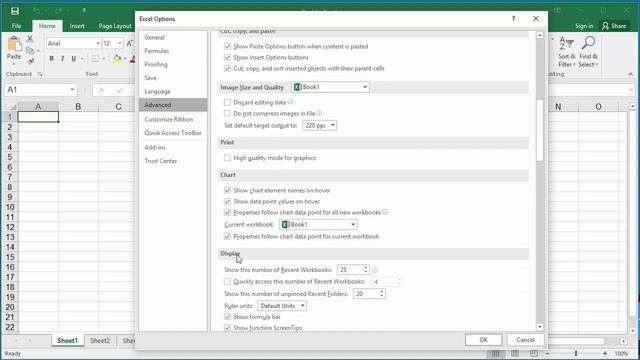Click info icon next to Do not compress images
This screenshot has height=360, width=640.
pos(319,113)
